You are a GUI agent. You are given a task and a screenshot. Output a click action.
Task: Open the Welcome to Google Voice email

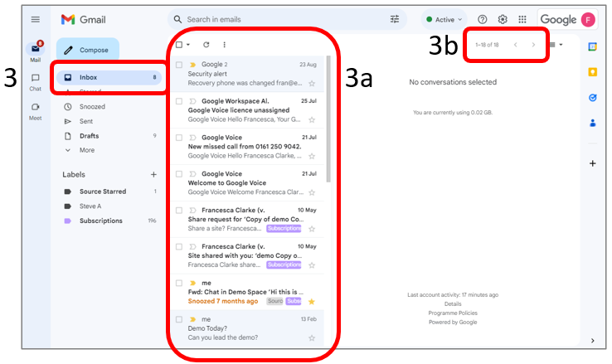(x=247, y=183)
